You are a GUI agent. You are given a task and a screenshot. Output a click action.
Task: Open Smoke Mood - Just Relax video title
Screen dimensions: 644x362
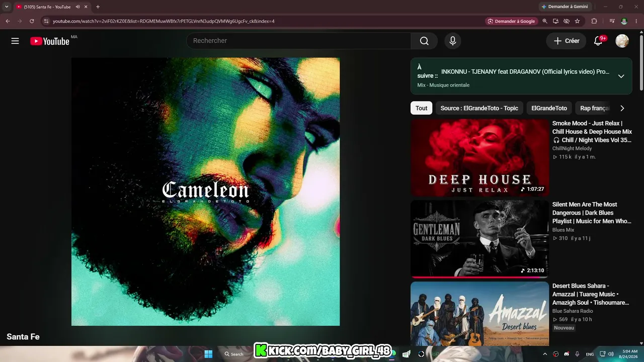point(592,132)
